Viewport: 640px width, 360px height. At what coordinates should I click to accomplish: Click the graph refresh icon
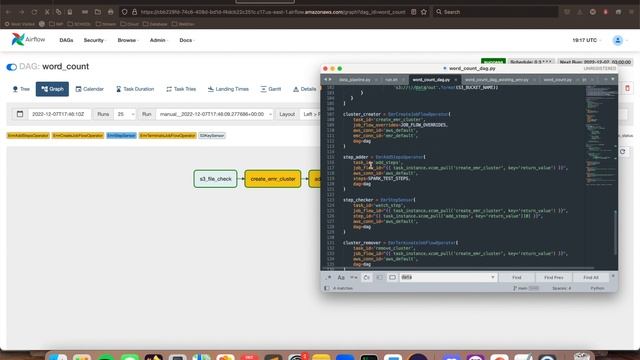pyautogui.click(x=622, y=152)
